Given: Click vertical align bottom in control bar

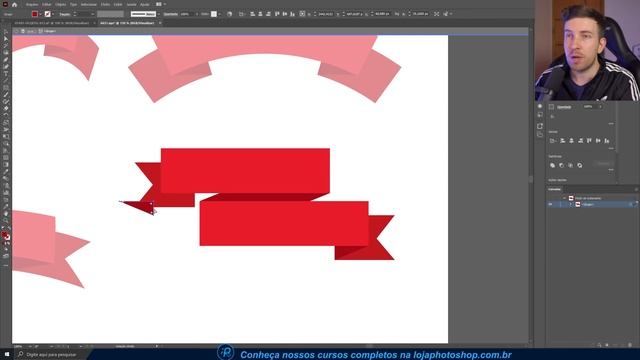Looking at the screenshot, I should point(292,14).
